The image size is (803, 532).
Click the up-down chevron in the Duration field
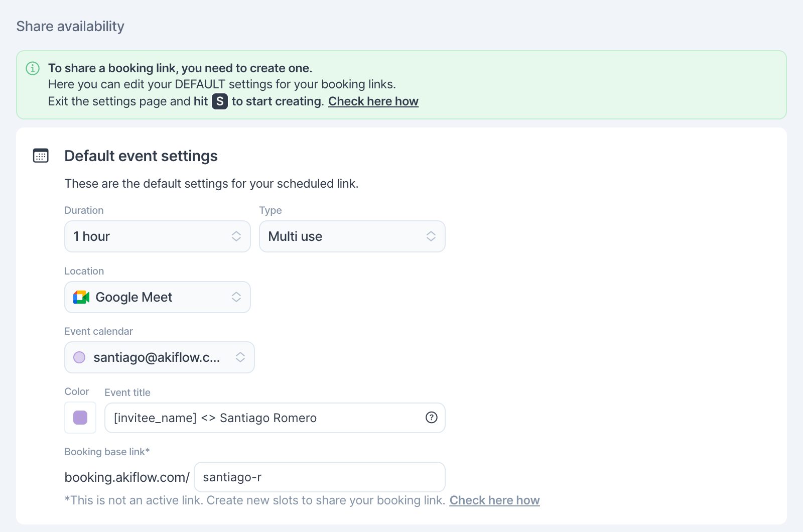[x=236, y=236]
